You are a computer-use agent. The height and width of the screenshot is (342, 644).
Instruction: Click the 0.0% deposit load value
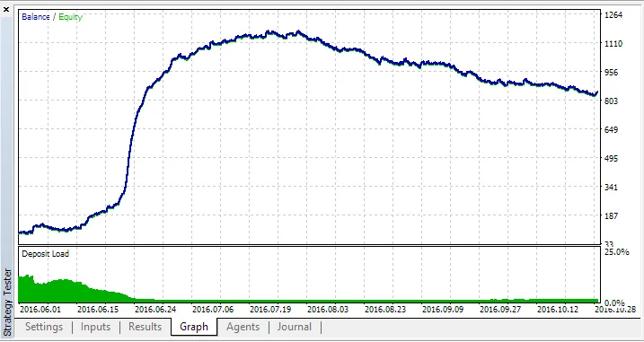[x=614, y=303]
